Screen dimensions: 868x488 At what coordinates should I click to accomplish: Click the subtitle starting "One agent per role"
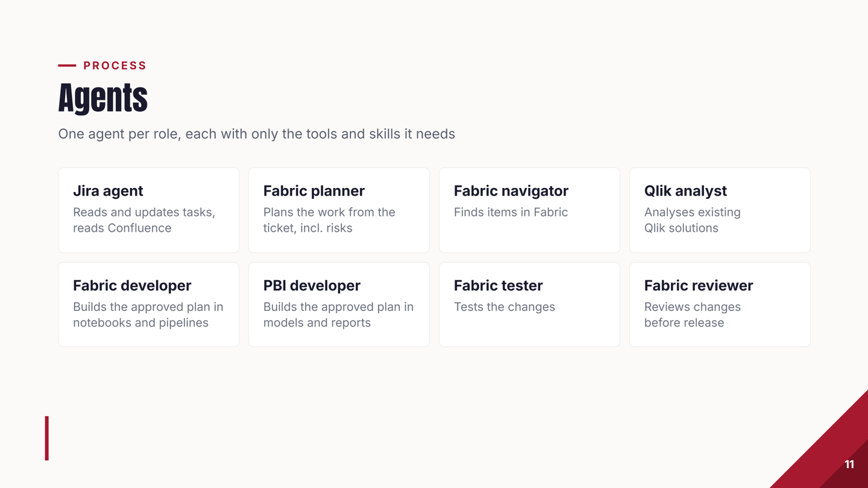tap(257, 134)
